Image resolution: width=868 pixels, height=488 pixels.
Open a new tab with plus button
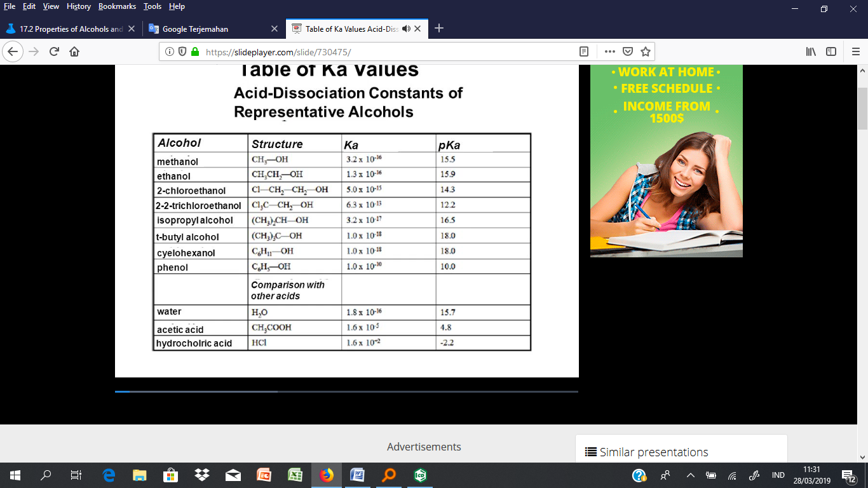coord(438,29)
